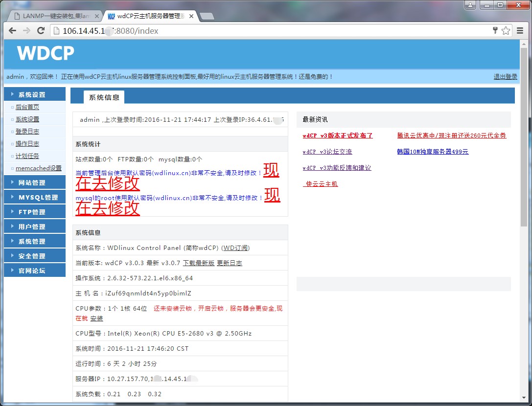532x406 pixels.
Task: Open wdCP v3论坛交流 link
Action: (327, 152)
